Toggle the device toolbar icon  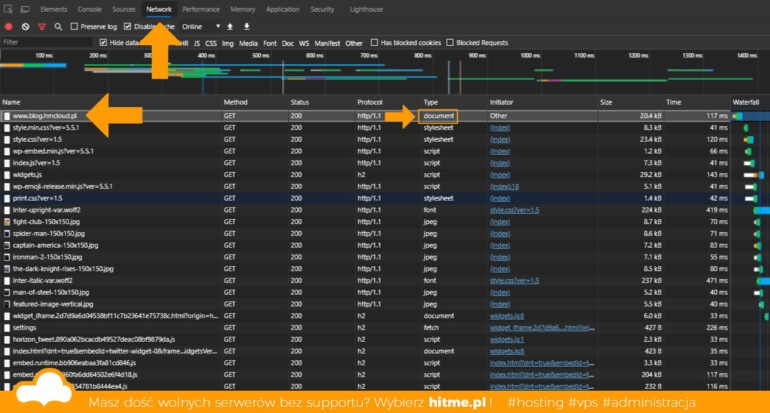(25, 9)
